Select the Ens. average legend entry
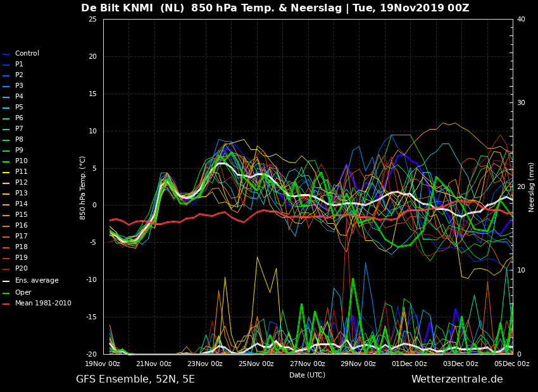The width and height of the screenshot is (538, 392). (x=30, y=280)
